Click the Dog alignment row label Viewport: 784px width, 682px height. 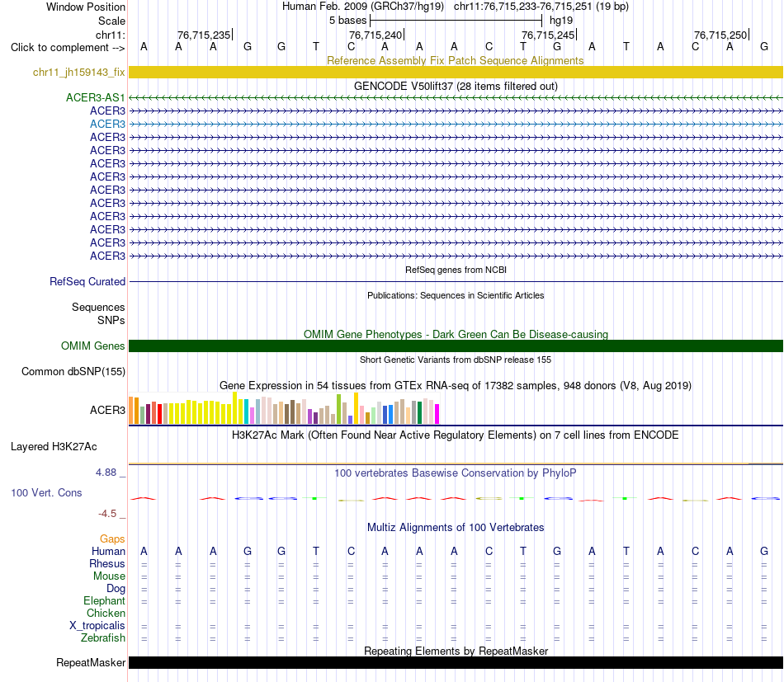(116, 589)
